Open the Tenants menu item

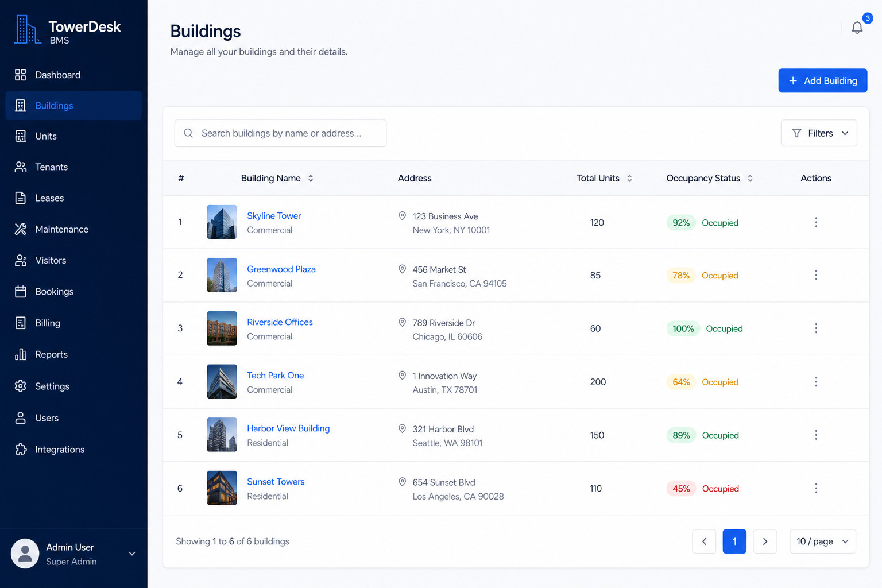point(73,167)
